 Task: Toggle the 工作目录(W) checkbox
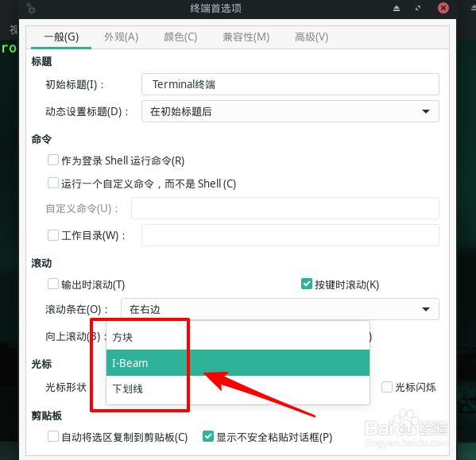(x=52, y=235)
